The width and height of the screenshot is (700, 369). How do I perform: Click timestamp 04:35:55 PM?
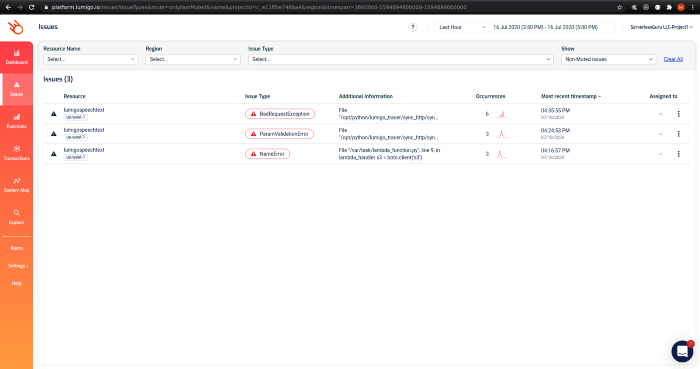(555, 110)
